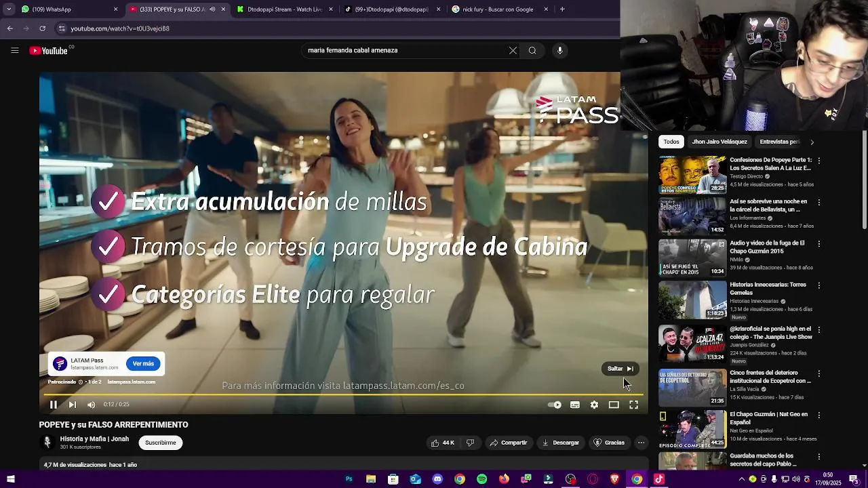Screen dimensions: 868x488
Task: Open options for Juanpis Live Show video
Action: (819, 329)
